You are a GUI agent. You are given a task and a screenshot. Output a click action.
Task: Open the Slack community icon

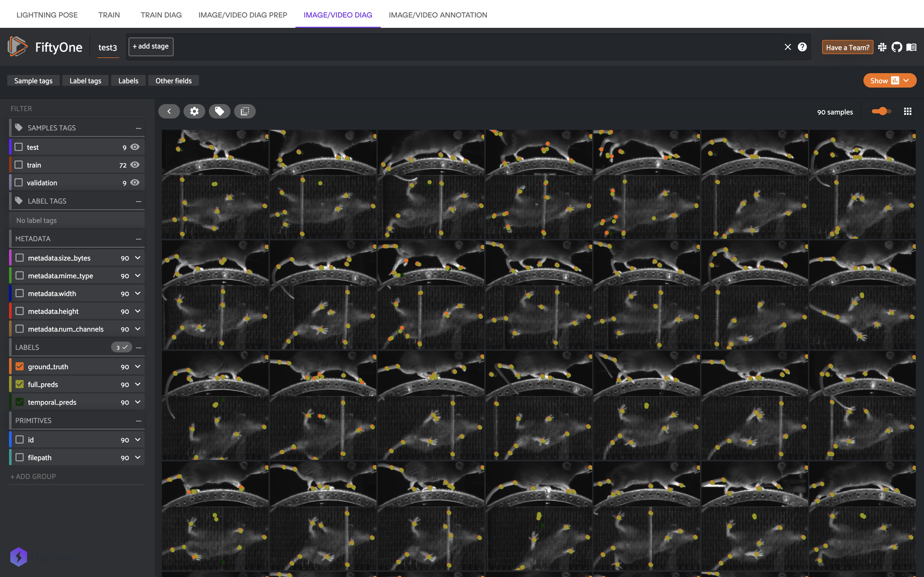(x=882, y=47)
